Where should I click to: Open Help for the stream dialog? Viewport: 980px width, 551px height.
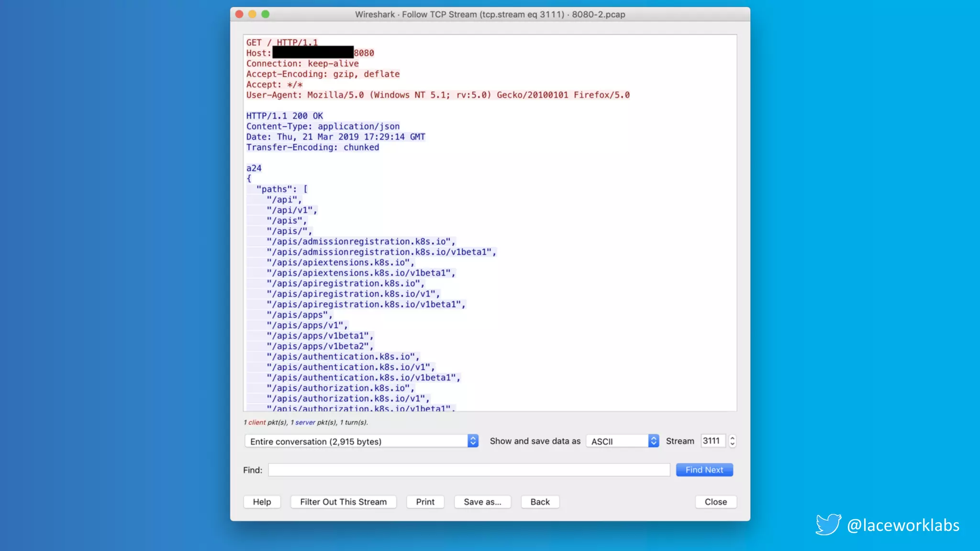[262, 502]
